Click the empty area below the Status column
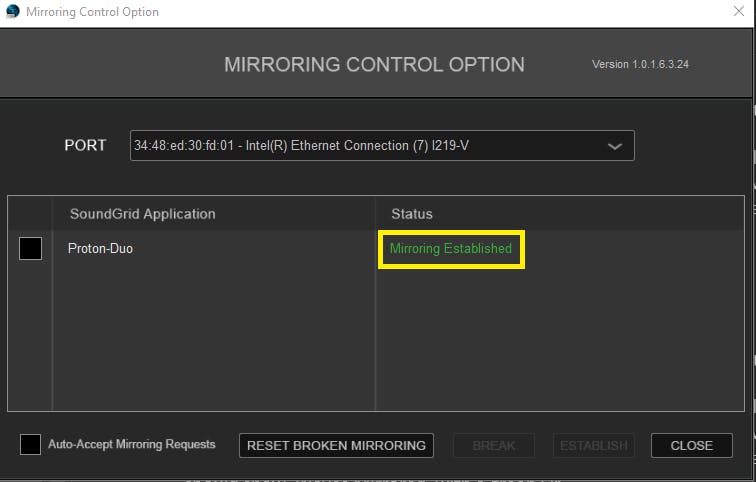The height and width of the screenshot is (482, 756). 558,340
